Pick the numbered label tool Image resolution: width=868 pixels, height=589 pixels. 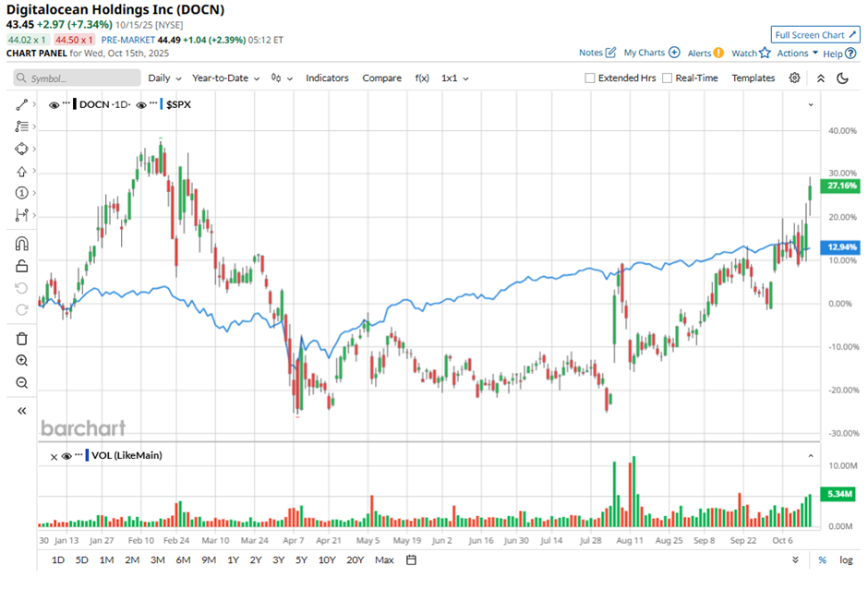tap(21, 193)
